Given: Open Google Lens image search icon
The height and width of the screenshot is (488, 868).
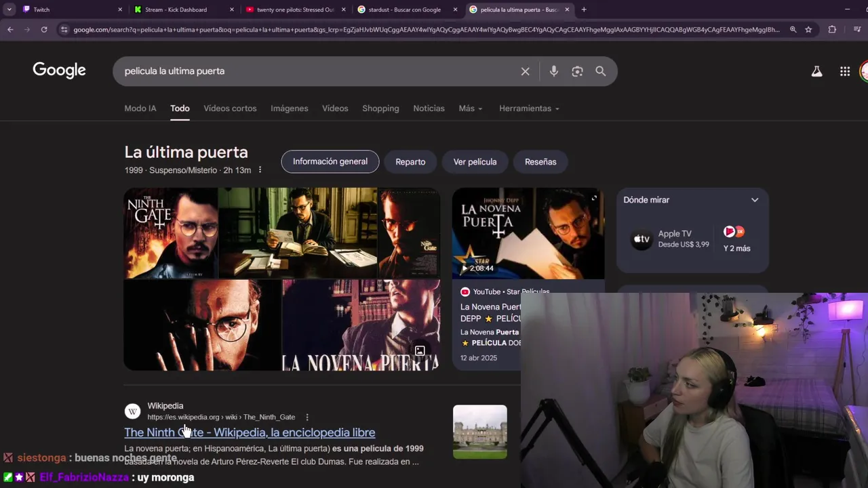Looking at the screenshot, I should coord(577,71).
